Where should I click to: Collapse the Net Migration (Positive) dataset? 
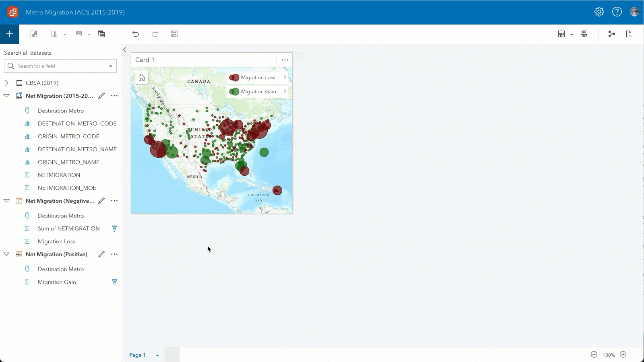6,254
